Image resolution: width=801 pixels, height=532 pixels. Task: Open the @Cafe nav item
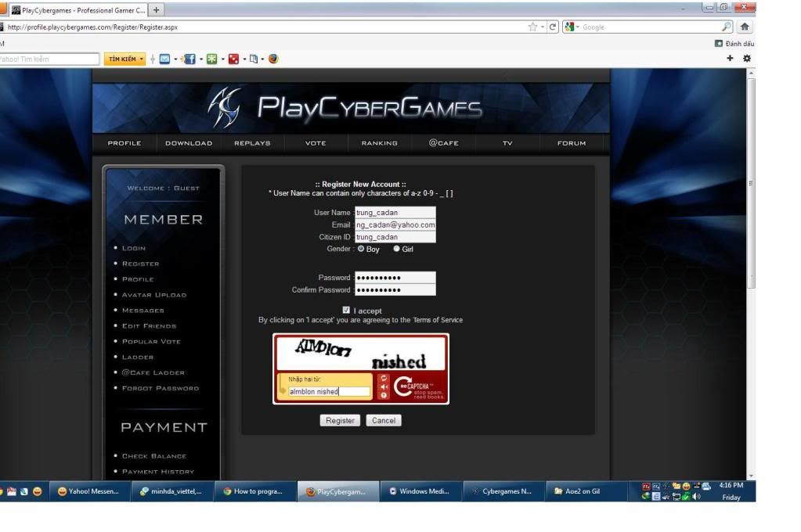[443, 143]
